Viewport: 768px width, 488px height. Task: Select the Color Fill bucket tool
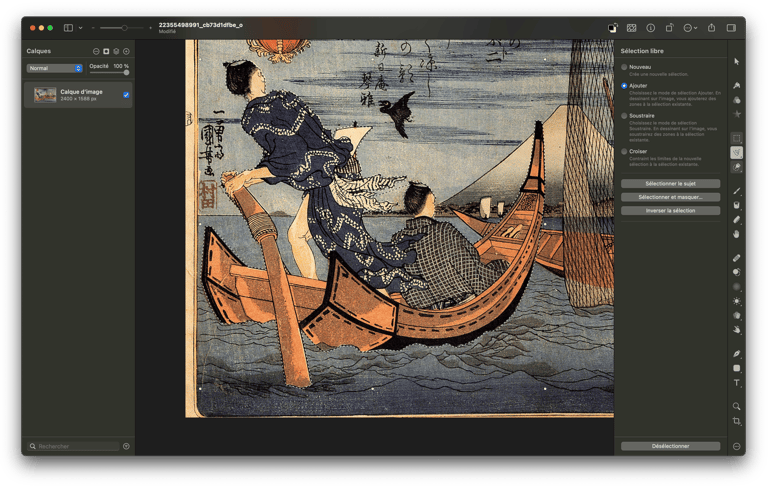(736, 205)
